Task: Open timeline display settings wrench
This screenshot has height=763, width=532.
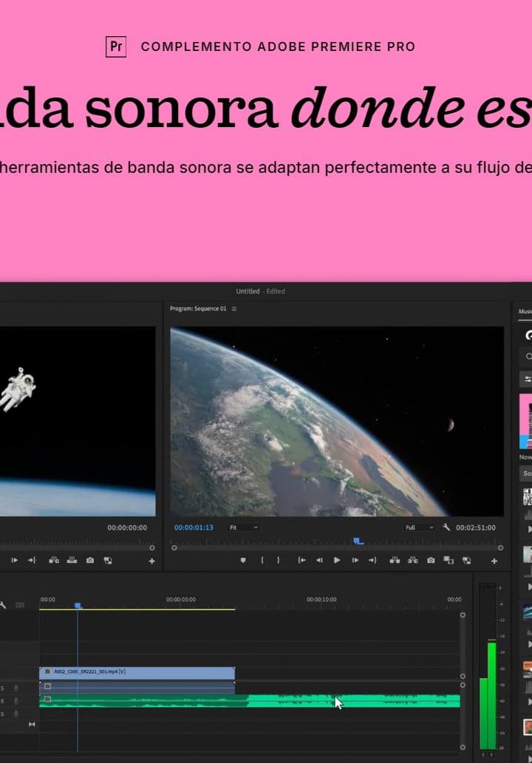Action: point(2,605)
